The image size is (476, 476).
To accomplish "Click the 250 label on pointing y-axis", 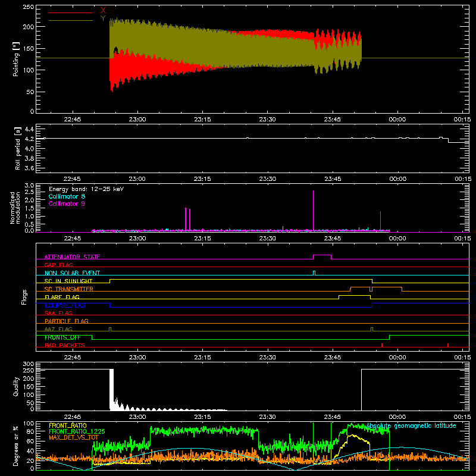I will 29,7.
